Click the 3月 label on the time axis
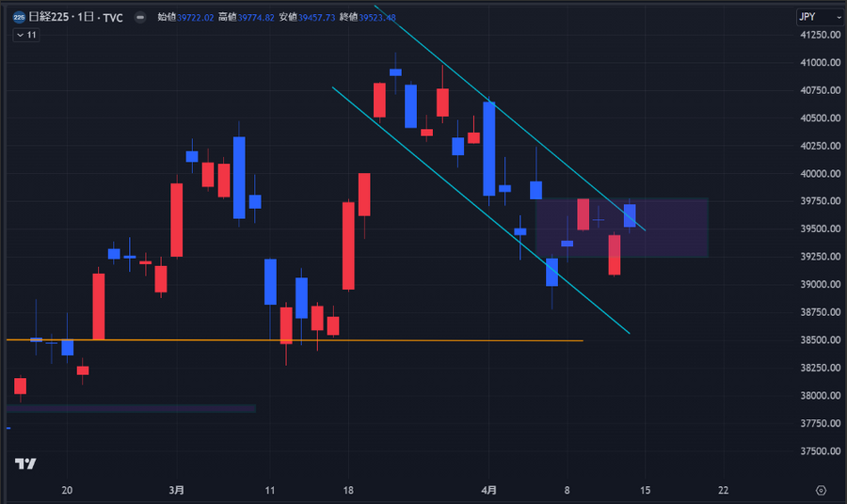 [x=177, y=491]
